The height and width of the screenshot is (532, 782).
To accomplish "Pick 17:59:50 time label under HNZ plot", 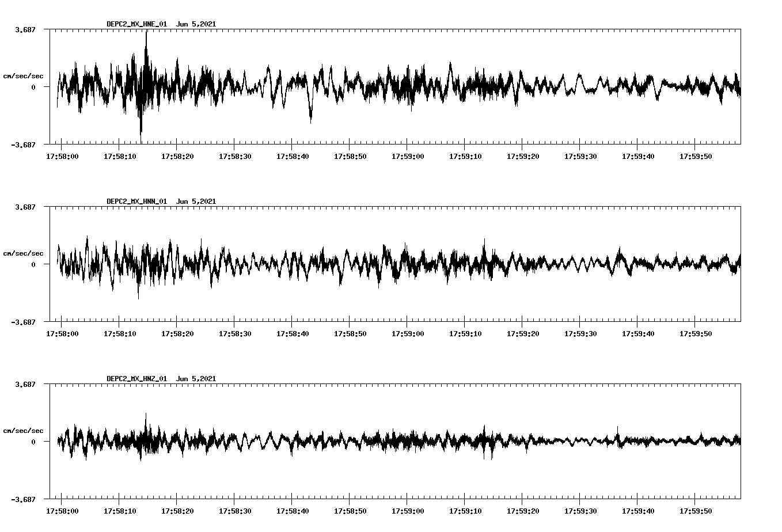I will (696, 511).
